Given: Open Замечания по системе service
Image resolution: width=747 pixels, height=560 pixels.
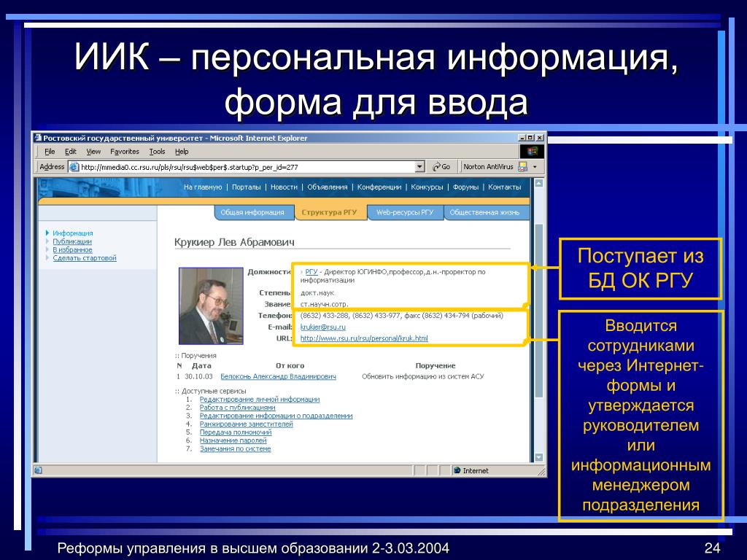Looking at the screenshot, I should pyautogui.click(x=236, y=448).
